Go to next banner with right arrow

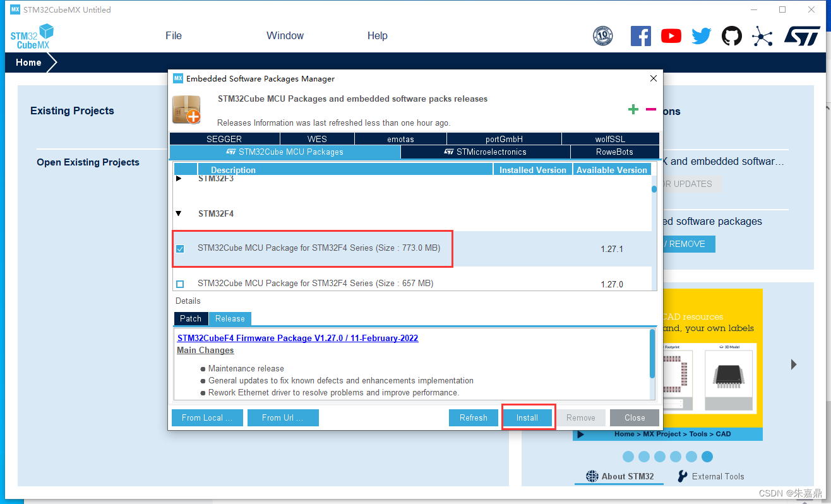pos(794,364)
